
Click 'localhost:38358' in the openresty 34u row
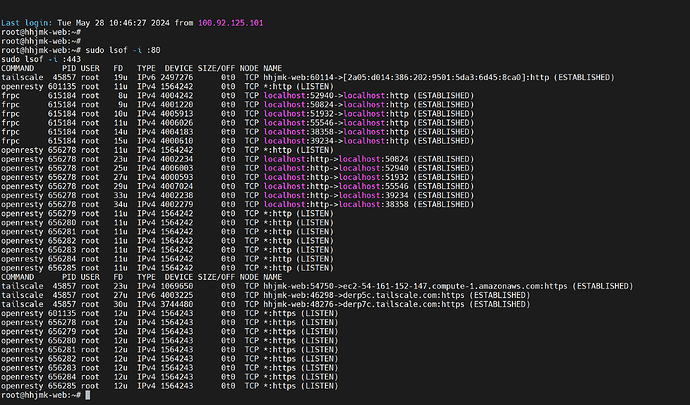[374, 204]
